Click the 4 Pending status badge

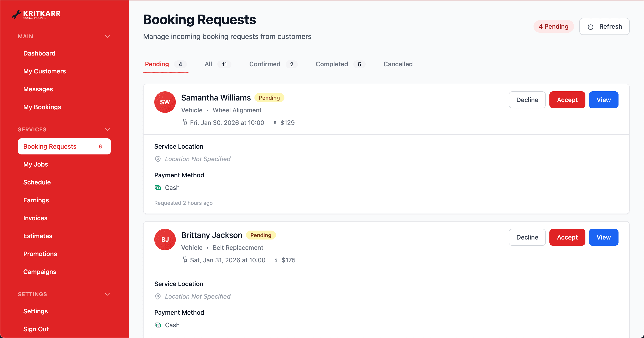coord(553,26)
